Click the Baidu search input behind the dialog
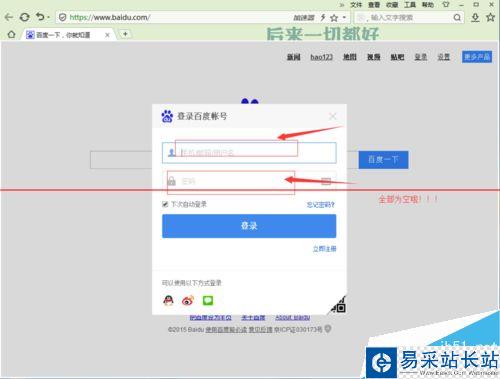This screenshot has height=379, width=500. [121, 160]
